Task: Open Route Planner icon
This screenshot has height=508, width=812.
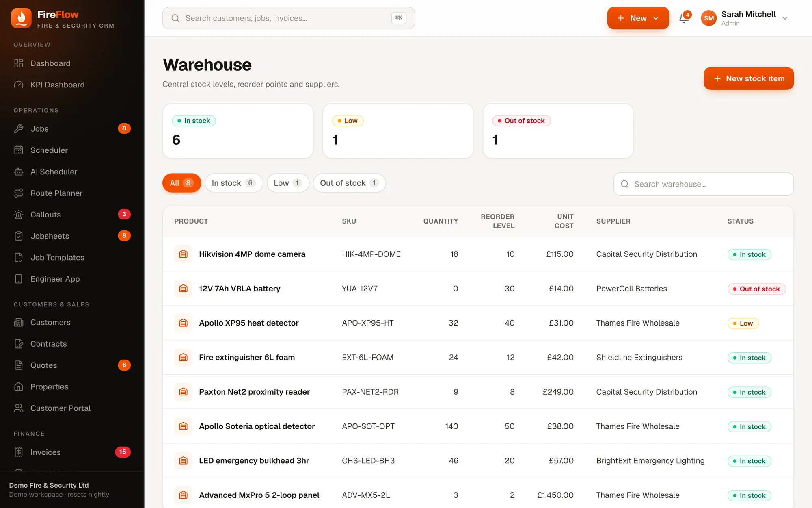Action: [19, 193]
